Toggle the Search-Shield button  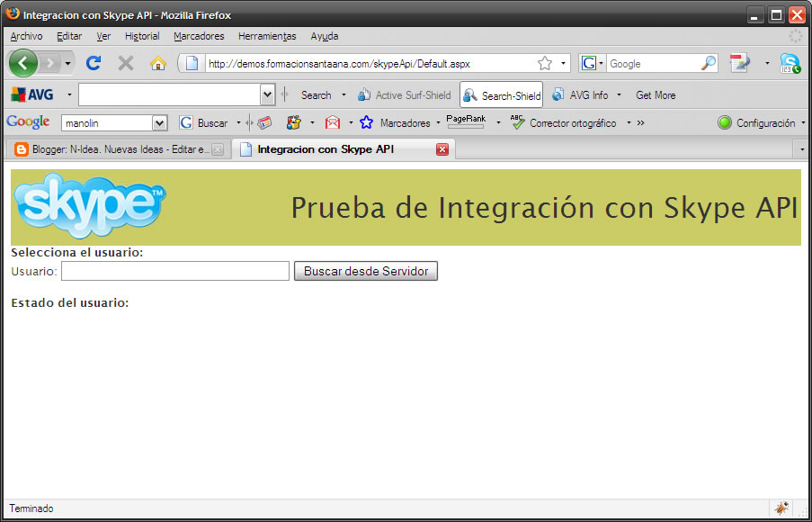point(501,94)
